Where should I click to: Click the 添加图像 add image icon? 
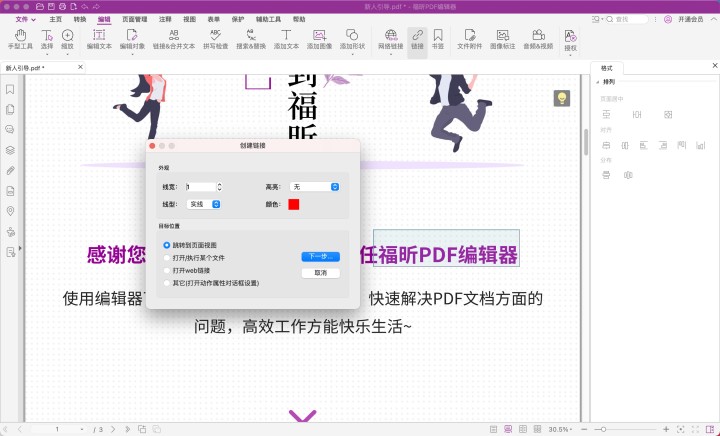click(x=319, y=39)
